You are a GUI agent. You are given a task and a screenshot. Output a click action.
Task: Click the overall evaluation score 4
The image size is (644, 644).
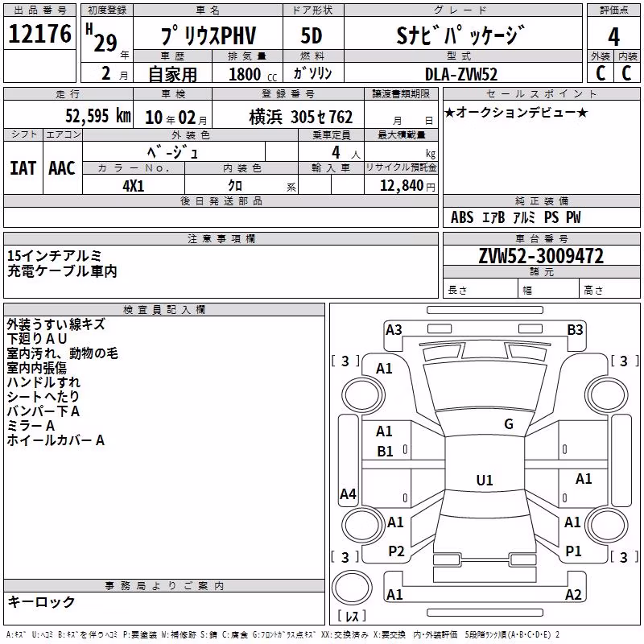click(x=613, y=37)
